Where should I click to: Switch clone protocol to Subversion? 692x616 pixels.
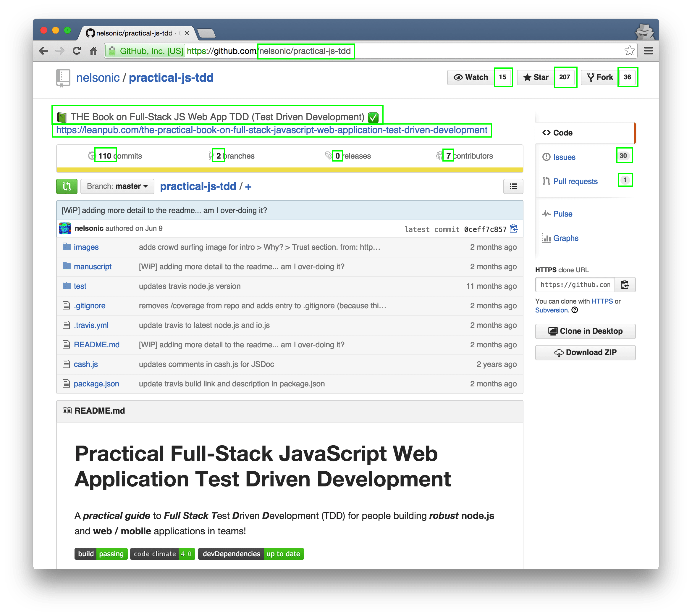point(552,310)
